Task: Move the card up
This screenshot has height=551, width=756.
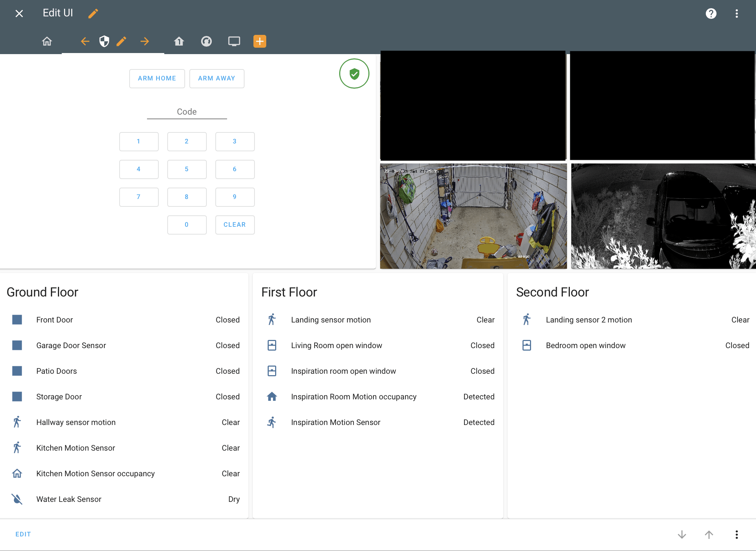Action: 709,535
